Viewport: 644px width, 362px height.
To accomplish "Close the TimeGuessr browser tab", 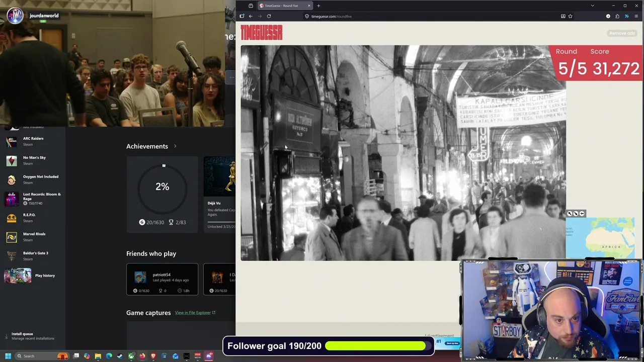I will pos(309,6).
